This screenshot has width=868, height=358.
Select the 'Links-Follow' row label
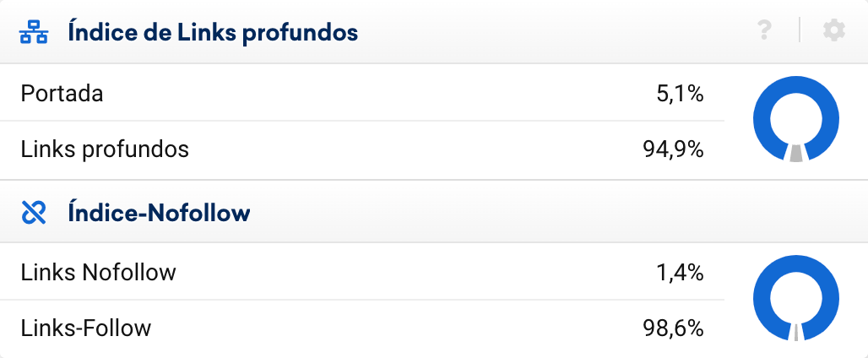point(86,328)
